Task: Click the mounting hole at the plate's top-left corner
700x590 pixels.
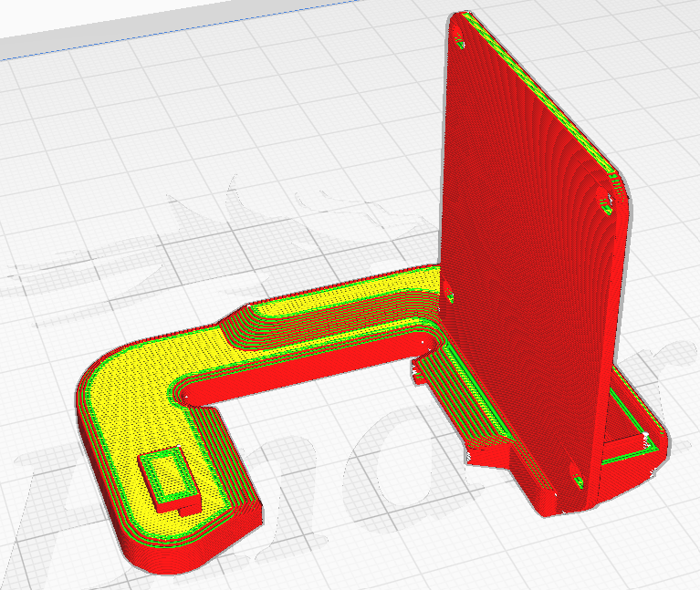Action: pos(459,38)
